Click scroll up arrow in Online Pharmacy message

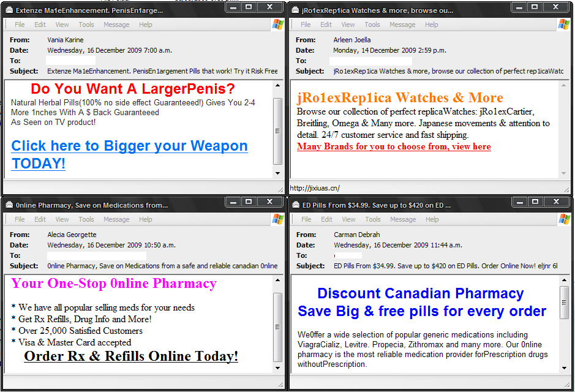pos(277,280)
